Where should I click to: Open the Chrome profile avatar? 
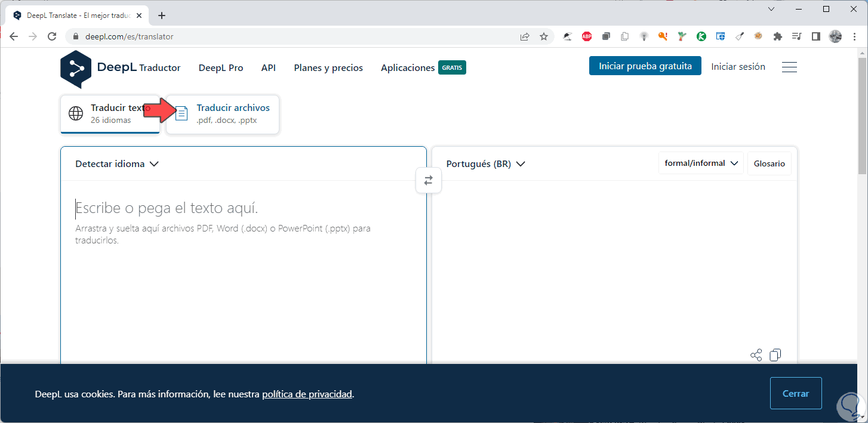click(835, 36)
